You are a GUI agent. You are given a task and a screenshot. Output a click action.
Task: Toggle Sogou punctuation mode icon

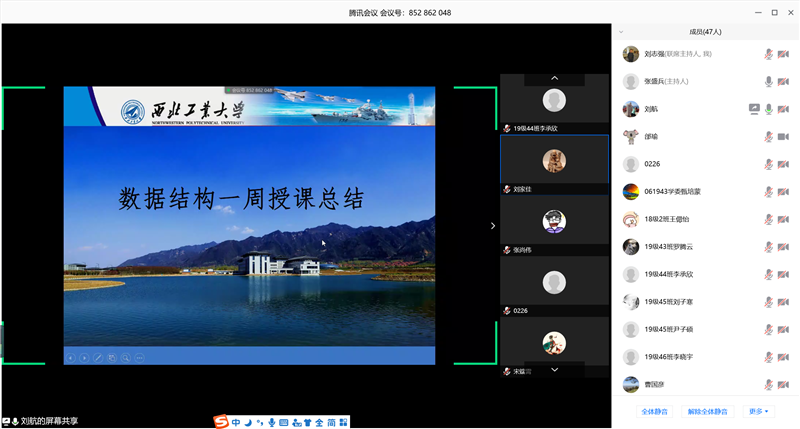pos(260,422)
